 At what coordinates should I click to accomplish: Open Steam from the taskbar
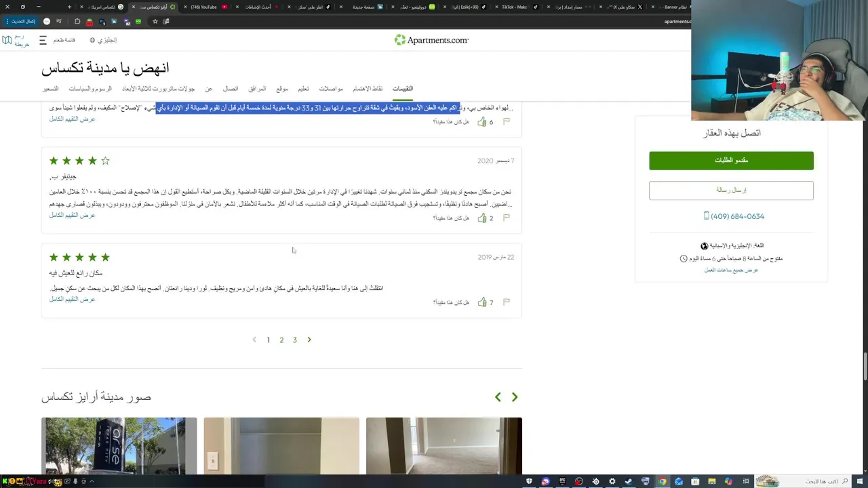(629, 481)
